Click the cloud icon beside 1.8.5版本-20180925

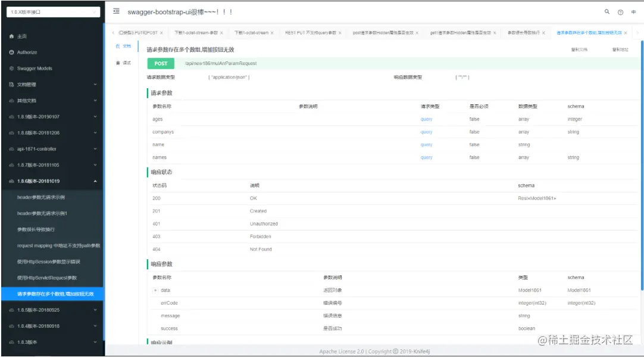(x=11, y=310)
